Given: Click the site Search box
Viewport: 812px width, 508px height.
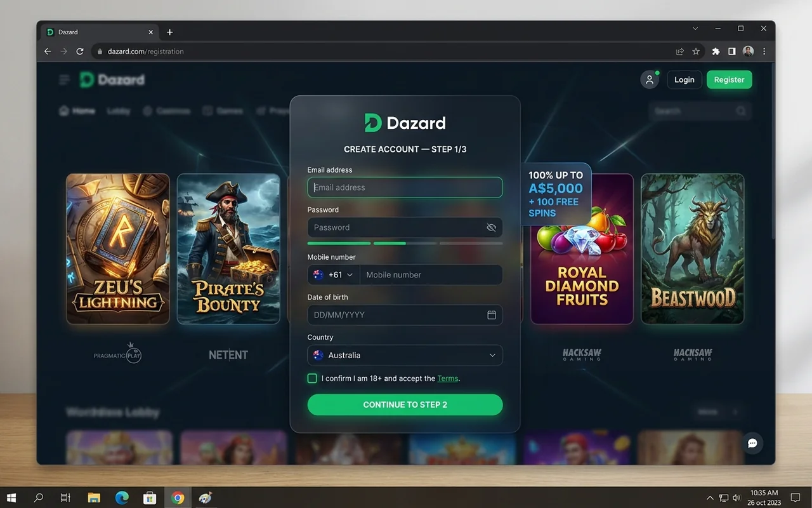Looking at the screenshot, I should [700, 111].
